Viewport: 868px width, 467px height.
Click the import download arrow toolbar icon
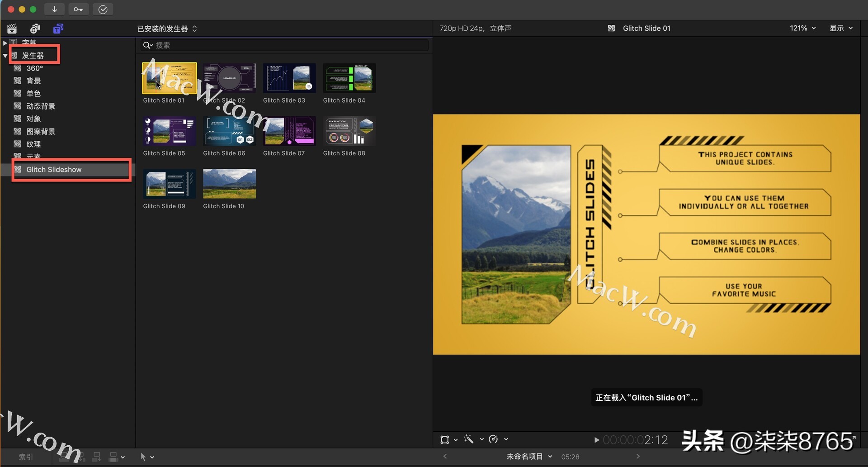point(54,9)
